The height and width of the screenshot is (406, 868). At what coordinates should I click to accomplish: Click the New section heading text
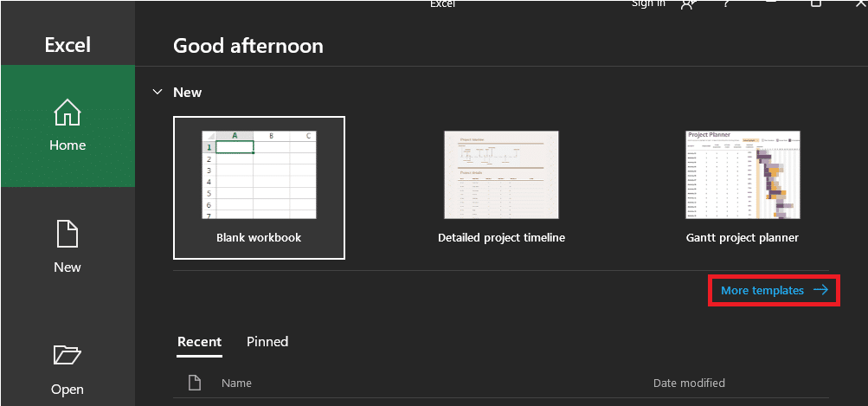(x=188, y=93)
